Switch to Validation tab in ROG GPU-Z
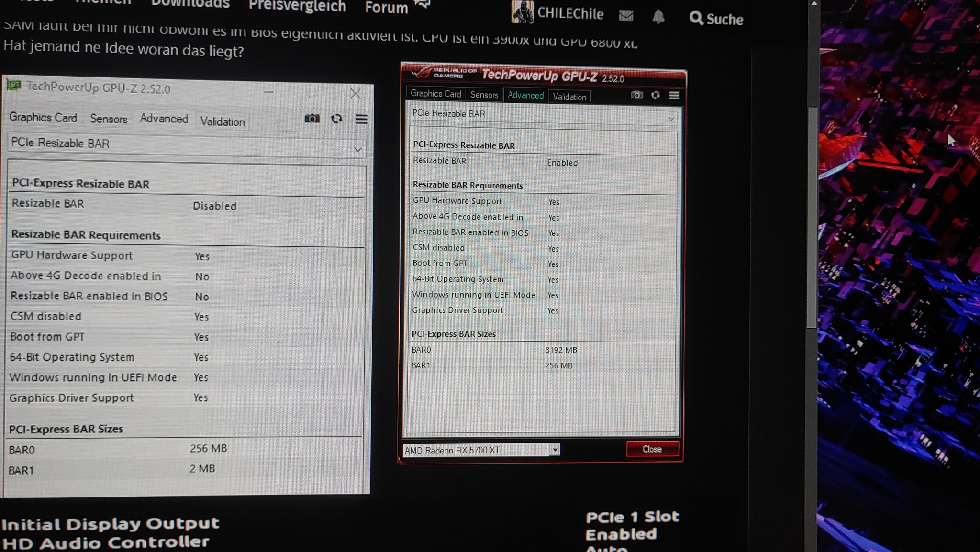980x552 pixels. tap(569, 97)
